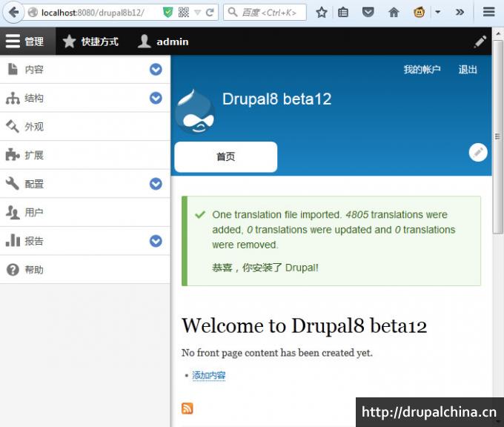Click the round pencil edit icon near 首页

[x=478, y=152]
